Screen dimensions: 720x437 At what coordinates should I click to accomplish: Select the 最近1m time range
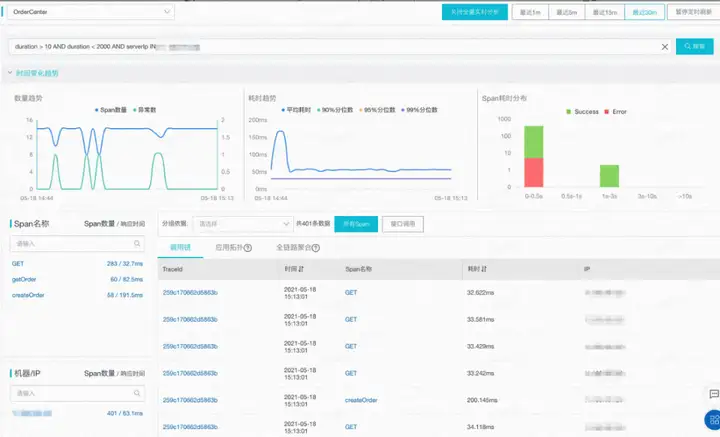pyautogui.click(x=530, y=12)
